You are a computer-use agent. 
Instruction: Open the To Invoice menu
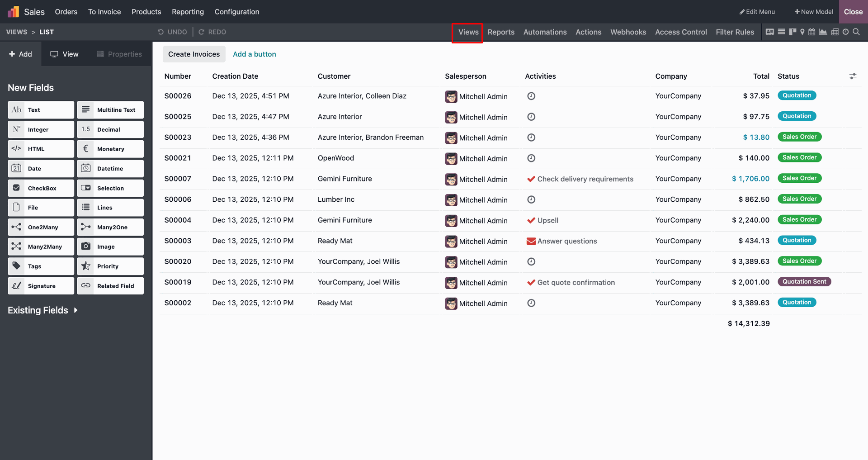[x=104, y=12]
